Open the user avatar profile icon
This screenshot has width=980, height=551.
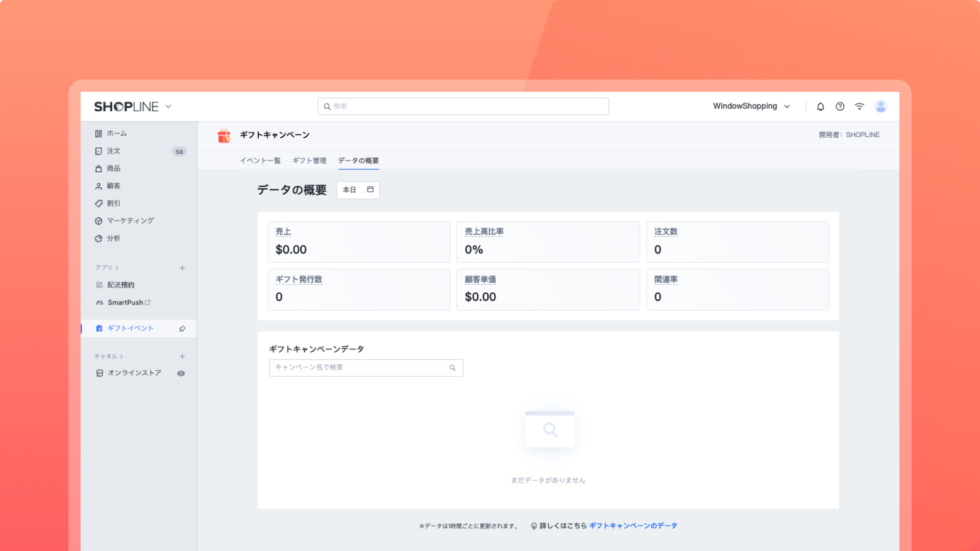tap(880, 107)
